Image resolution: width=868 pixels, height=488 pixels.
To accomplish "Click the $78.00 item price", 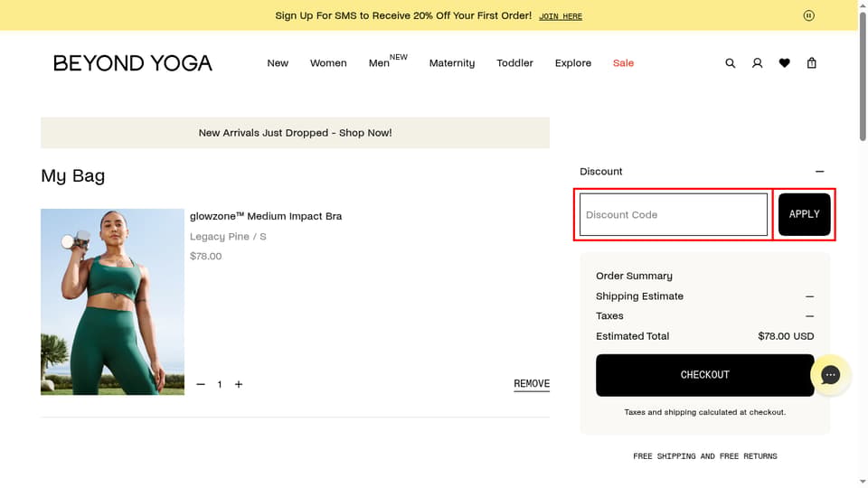I will tap(206, 256).
